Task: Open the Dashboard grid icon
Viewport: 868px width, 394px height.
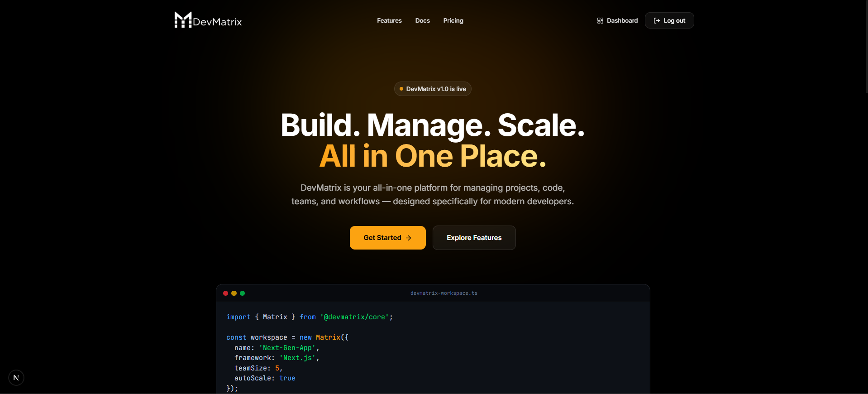Action: pos(600,21)
